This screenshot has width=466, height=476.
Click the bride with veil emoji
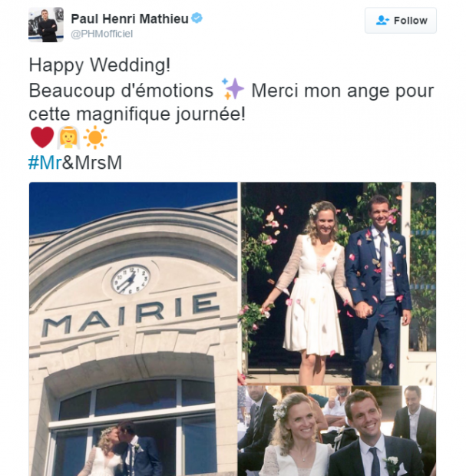point(68,137)
